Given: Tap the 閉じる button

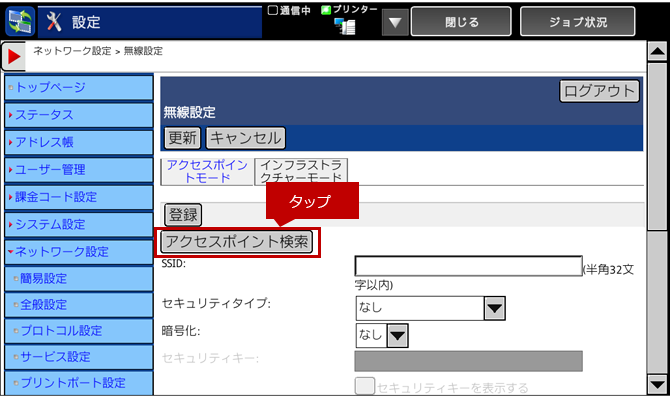Looking at the screenshot, I should (461, 21).
